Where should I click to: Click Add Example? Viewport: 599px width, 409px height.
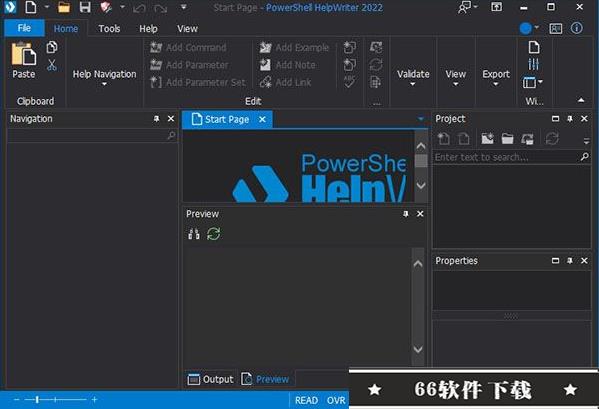click(x=294, y=47)
